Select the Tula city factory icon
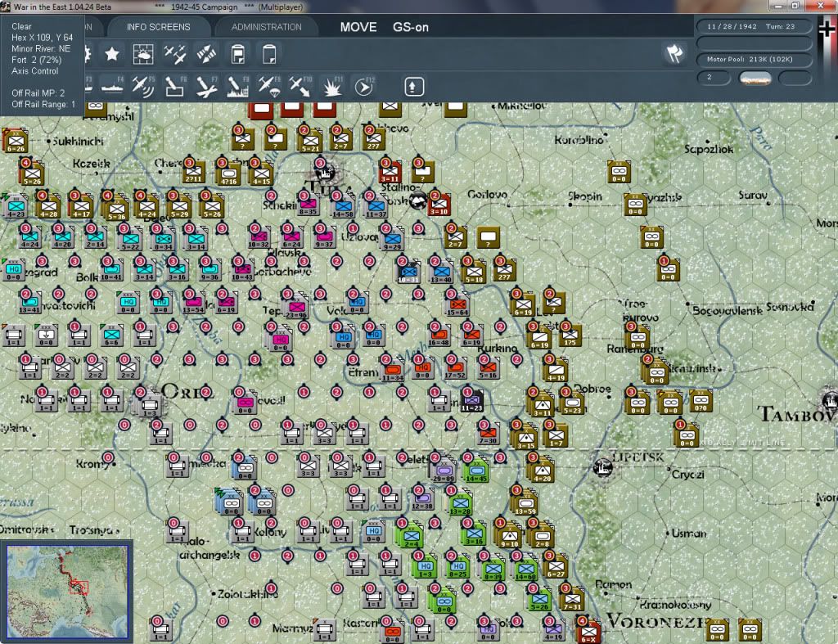838x644 pixels. pyautogui.click(x=324, y=172)
